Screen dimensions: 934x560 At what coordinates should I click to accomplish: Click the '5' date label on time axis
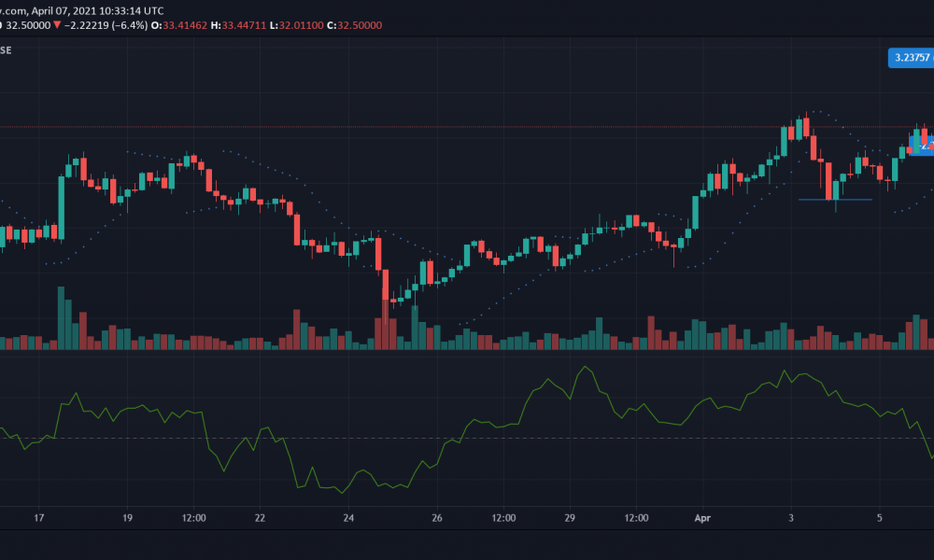(x=879, y=518)
